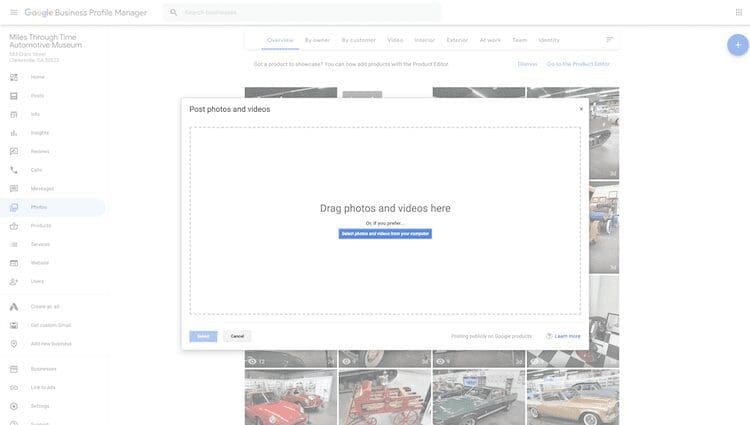
Task: Click the custom Gmail icon
Action: (x=14, y=326)
